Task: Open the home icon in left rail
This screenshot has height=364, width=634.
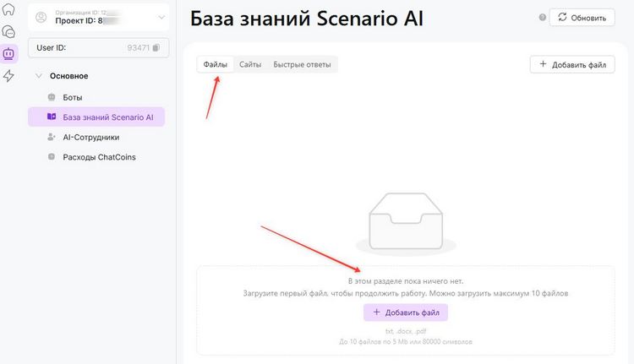Action: (x=8, y=9)
